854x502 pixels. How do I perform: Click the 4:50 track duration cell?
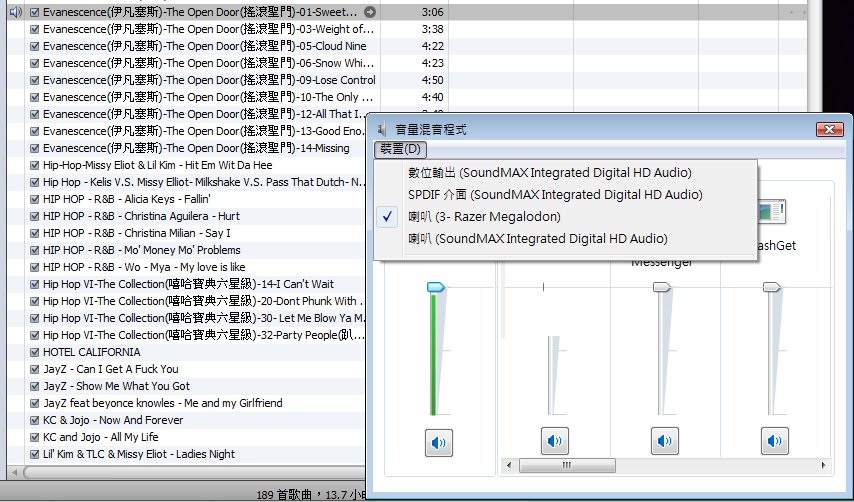click(432, 80)
